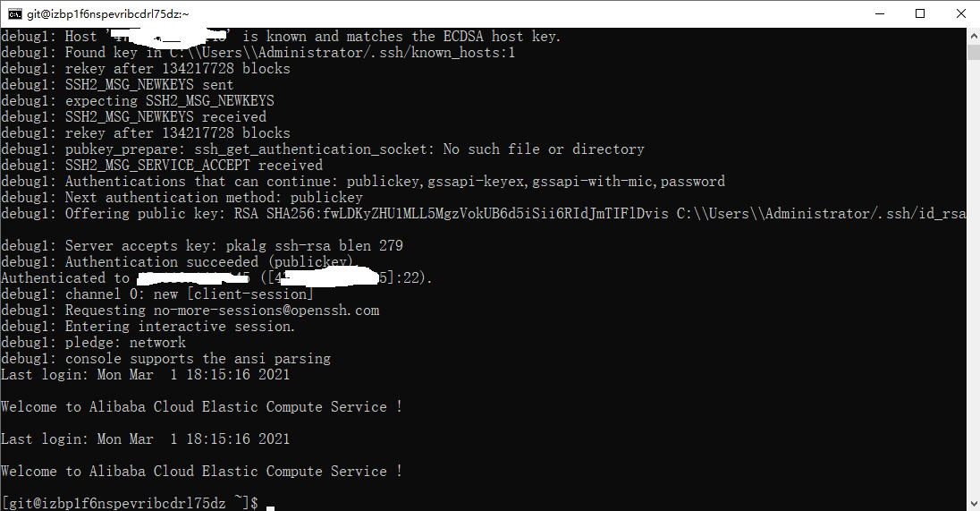Click the 'SSH2_MSG_SERVICE_ACCEPT received' line
This screenshot has width=980, height=511.
tap(162, 166)
